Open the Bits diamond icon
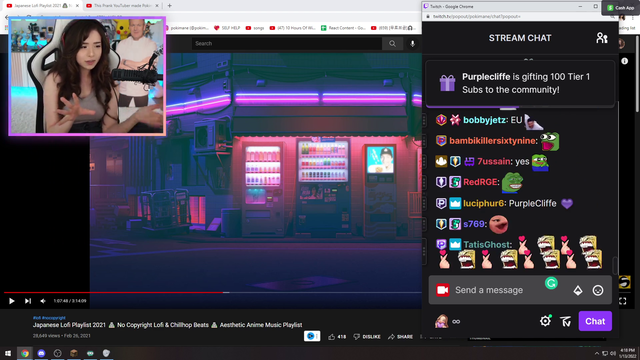The width and height of the screenshot is (640, 360). [x=578, y=290]
